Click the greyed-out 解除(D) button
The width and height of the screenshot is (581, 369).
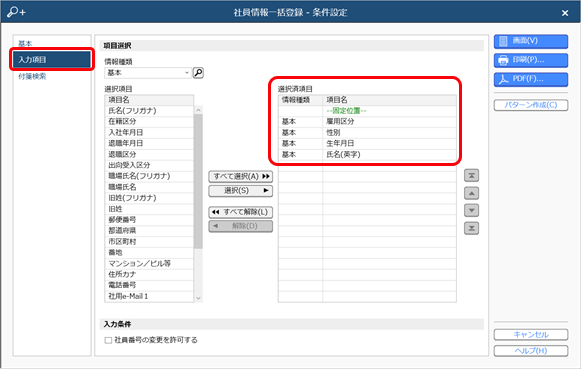[240, 226]
